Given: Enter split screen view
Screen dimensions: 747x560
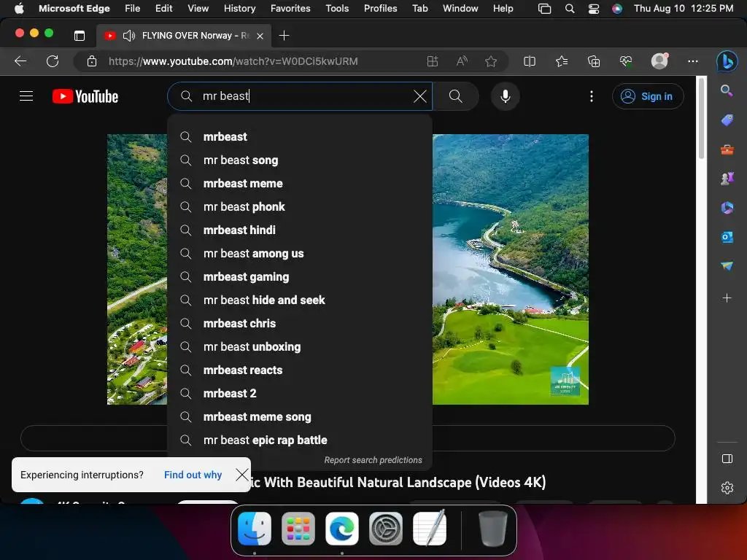Looking at the screenshot, I should tap(530, 61).
